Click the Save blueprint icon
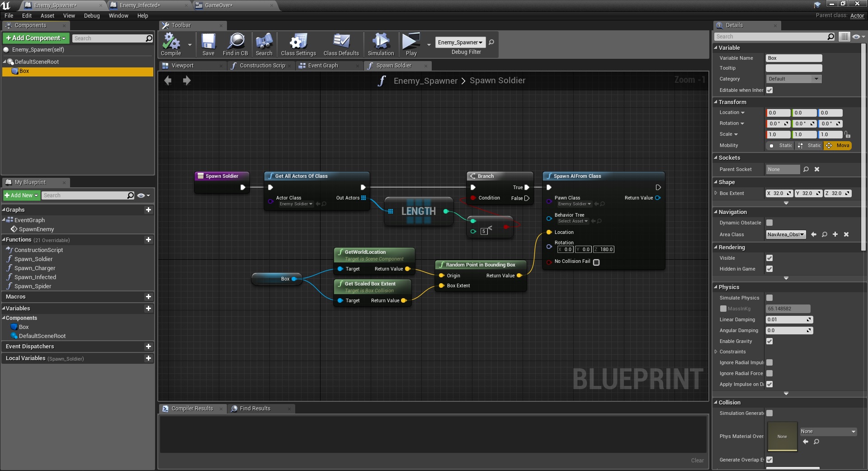The image size is (868, 471). pos(208,44)
